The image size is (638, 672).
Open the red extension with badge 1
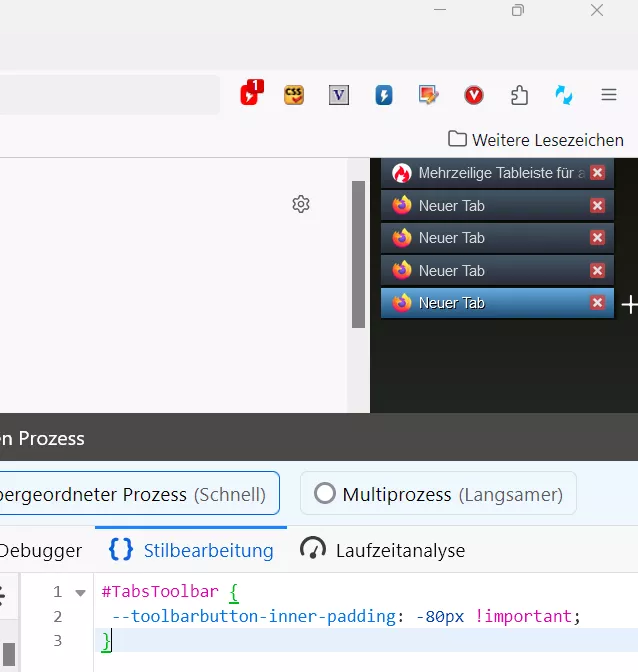click(252, 93)
